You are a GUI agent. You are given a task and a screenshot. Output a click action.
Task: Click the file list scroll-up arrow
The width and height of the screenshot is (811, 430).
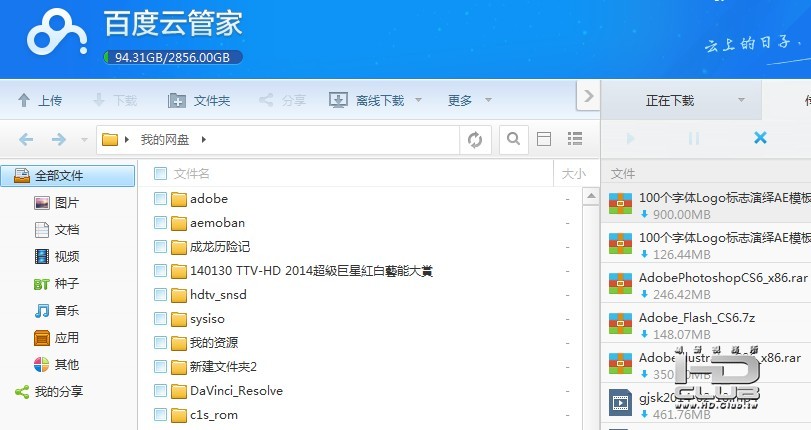tap(591, 196)
